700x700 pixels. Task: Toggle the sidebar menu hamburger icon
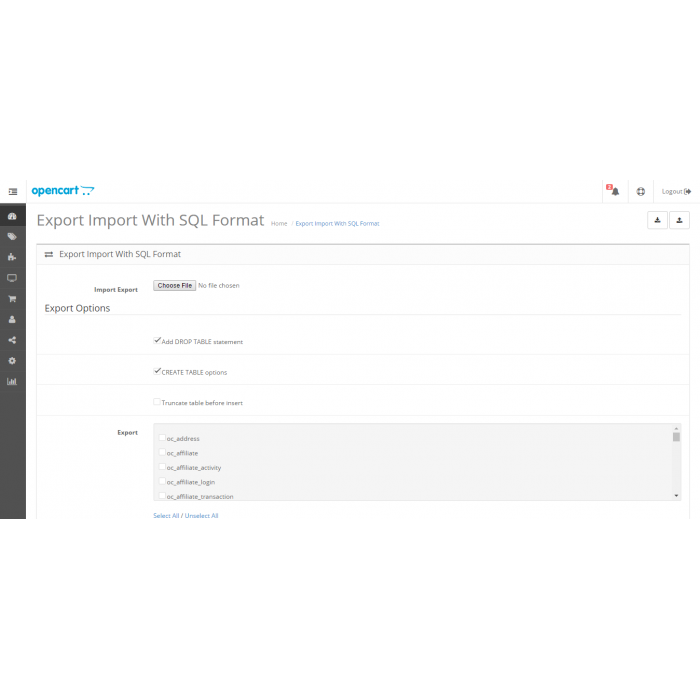tap(13, 191)
